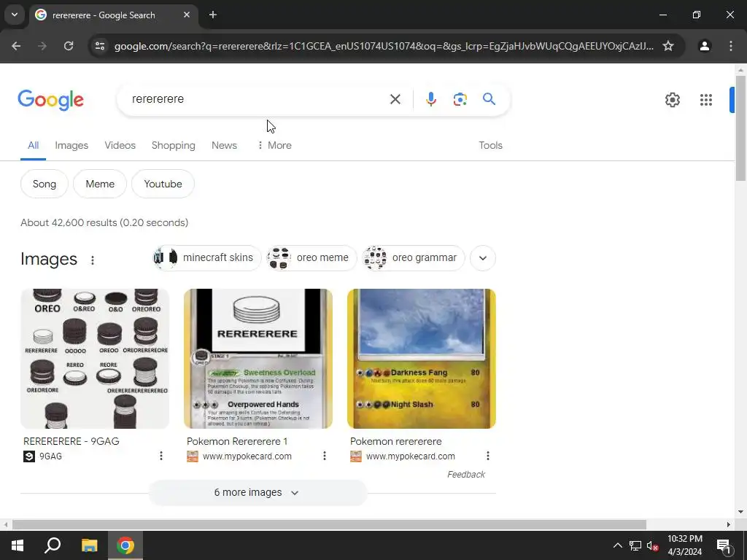Open the Oreo variations 9GAG thumbnail
Image resolution: width=747 pixels, height=560 pixels.
pyautogui.click(x=95, y=359)
